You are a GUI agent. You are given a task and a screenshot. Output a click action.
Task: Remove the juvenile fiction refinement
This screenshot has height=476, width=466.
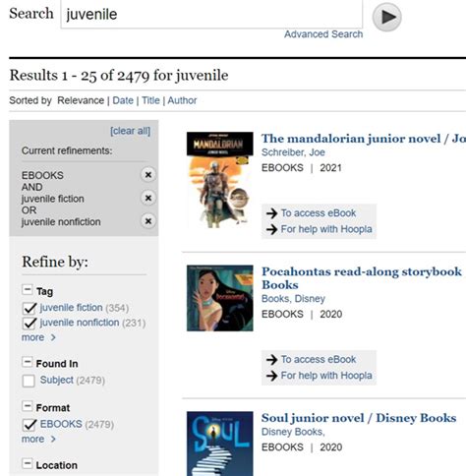click(148, 198)
